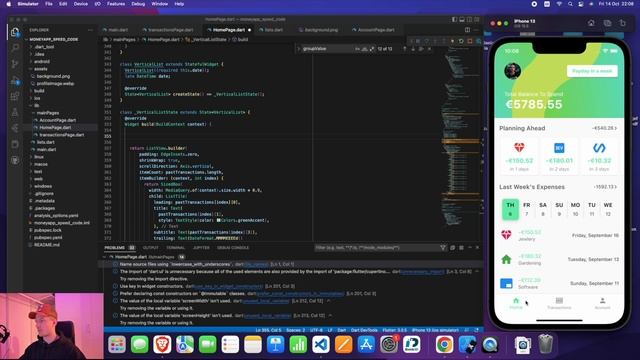The width and height of the screenshot is (640, 360).
Task: Toggle primary sidebar layout icon in title bar
Action: pyautogui.click(x=454, y=19)
